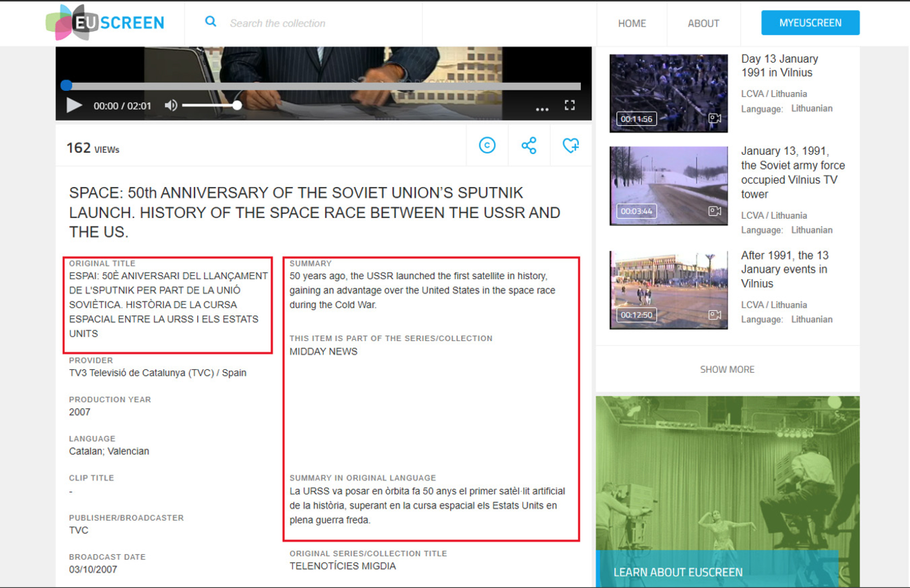Go to HOME page
Screen dimensions: 910x588
632,23
